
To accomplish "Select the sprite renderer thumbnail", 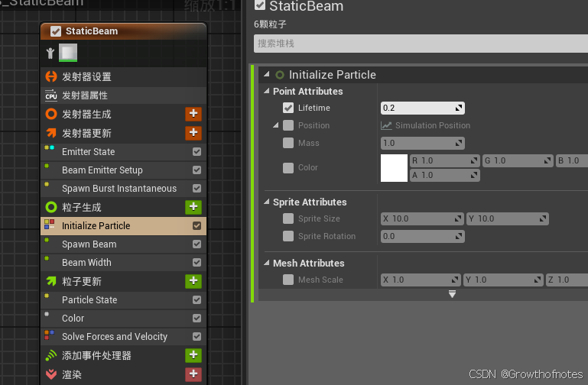I will [68, 53].
